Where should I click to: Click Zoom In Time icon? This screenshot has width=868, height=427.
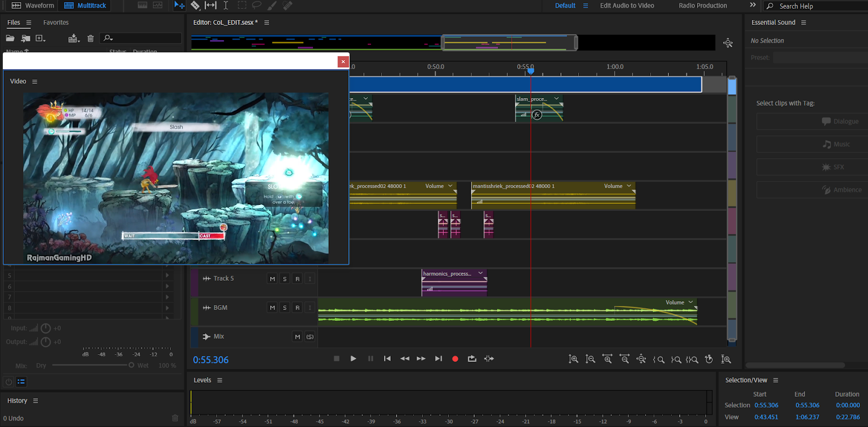coord(608,359)
